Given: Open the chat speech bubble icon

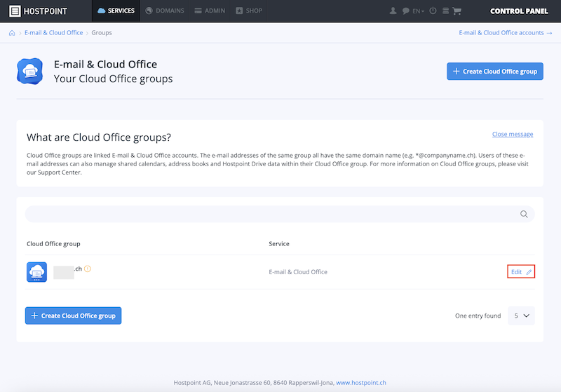Looking at the screenshot, I should point(405,11).
